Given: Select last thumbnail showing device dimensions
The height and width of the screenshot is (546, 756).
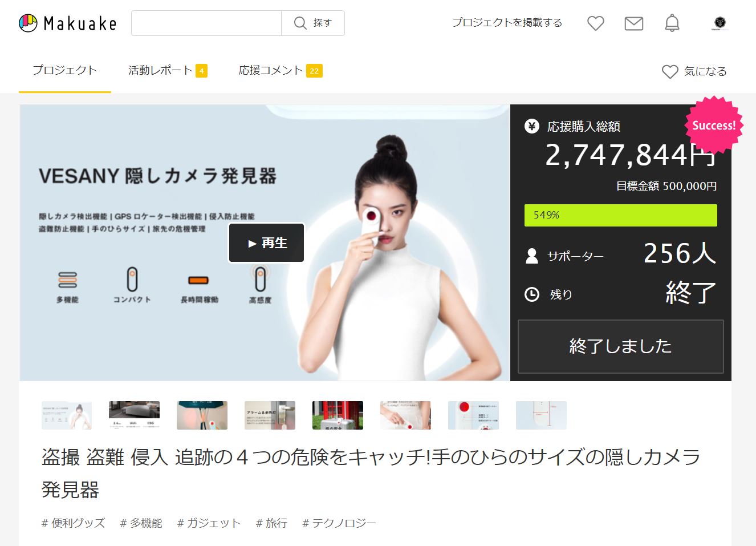Looking at the screenshot, I should click(x=542, y=415).
